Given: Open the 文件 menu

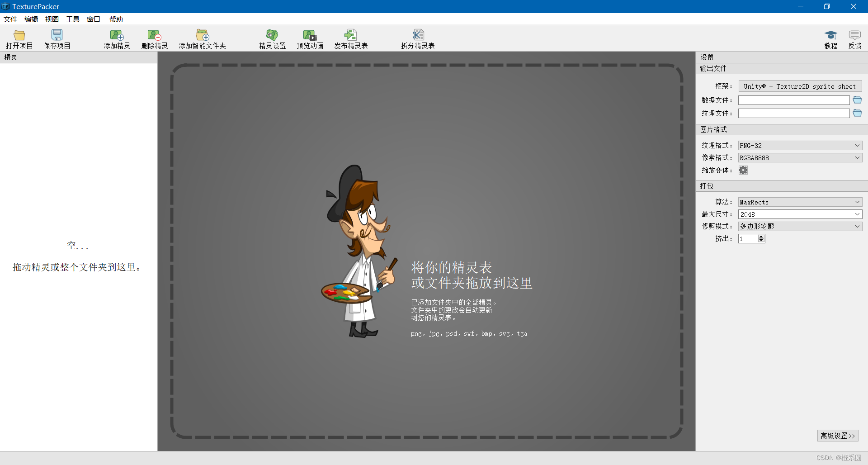Looking at the screenshot, I should (x=10, y=19).
